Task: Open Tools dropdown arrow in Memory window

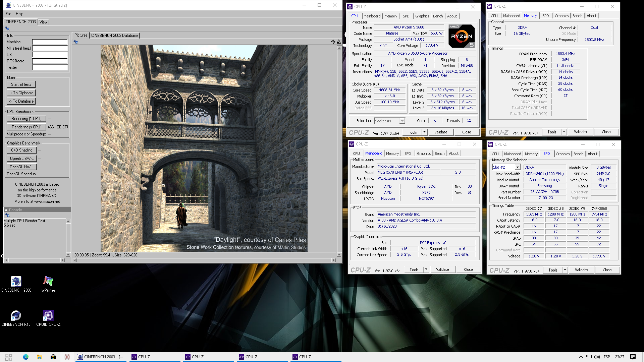Action: coord(564,132)
